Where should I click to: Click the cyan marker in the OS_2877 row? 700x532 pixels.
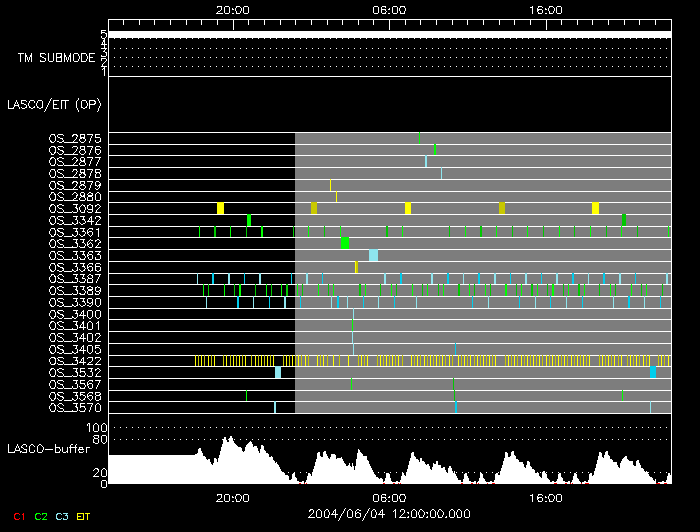click(425, 161)
